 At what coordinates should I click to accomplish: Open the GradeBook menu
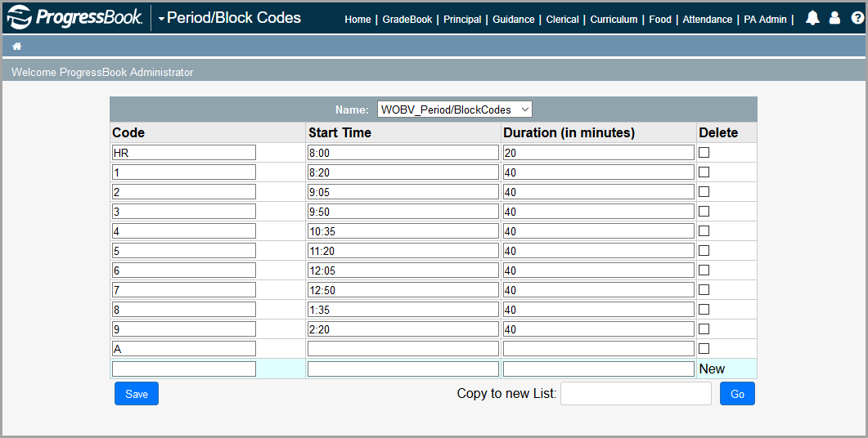(407, 20)
